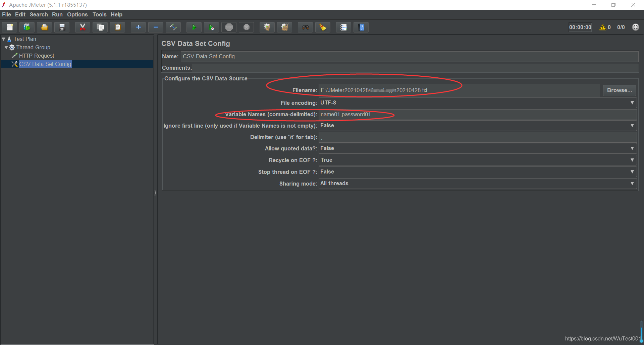Select the HTTP Request tree item
The height and width of the screenshot is (345, 644).
(36, 56)
